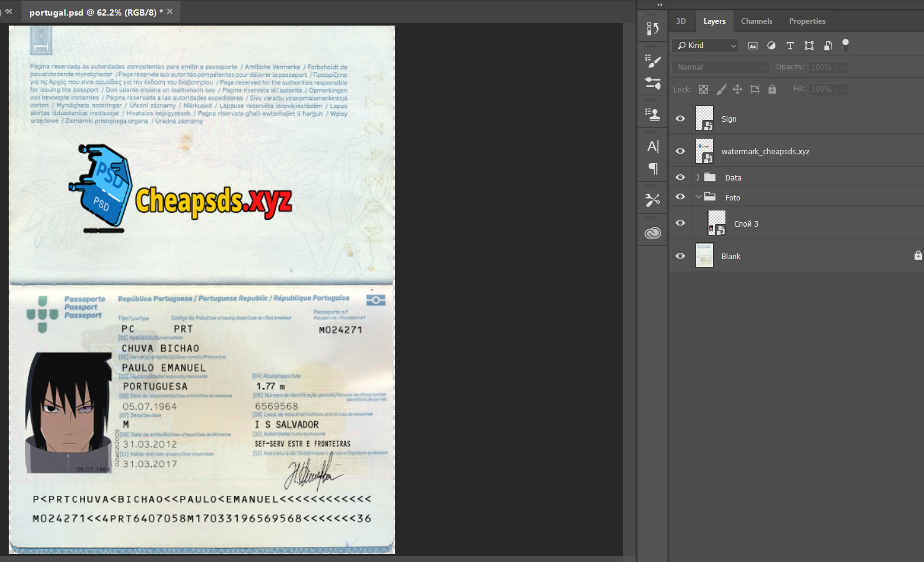Image resolution: width=924 pixels, height=562 pixels.
Task: Filter layers by type layers icon
Action: coord(790,46)
